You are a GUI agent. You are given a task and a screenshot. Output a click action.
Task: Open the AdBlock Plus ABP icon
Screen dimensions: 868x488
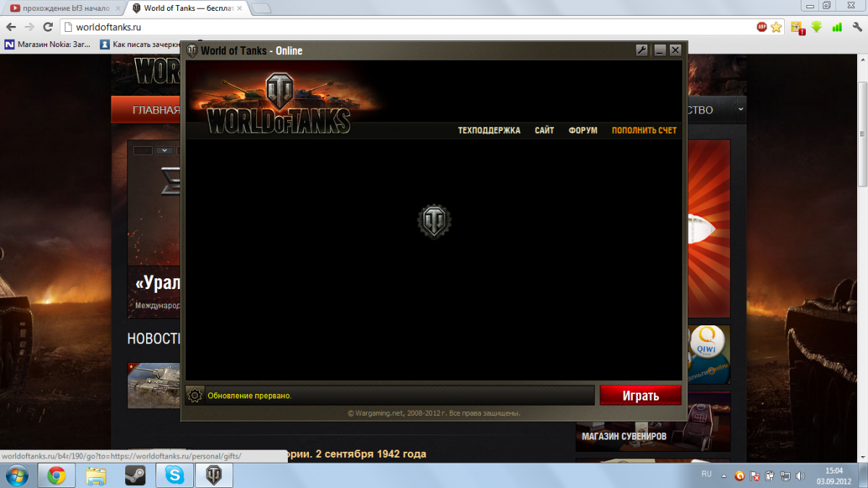point(762,27)
